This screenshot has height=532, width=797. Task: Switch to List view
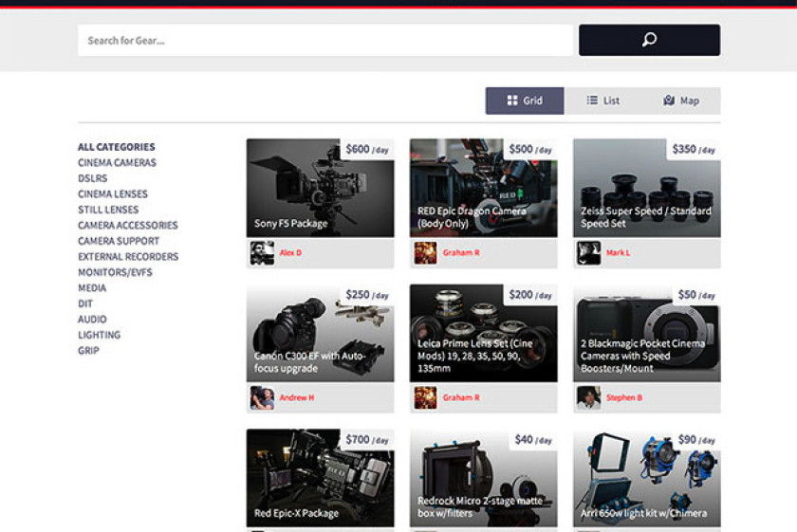coord(602,101)
